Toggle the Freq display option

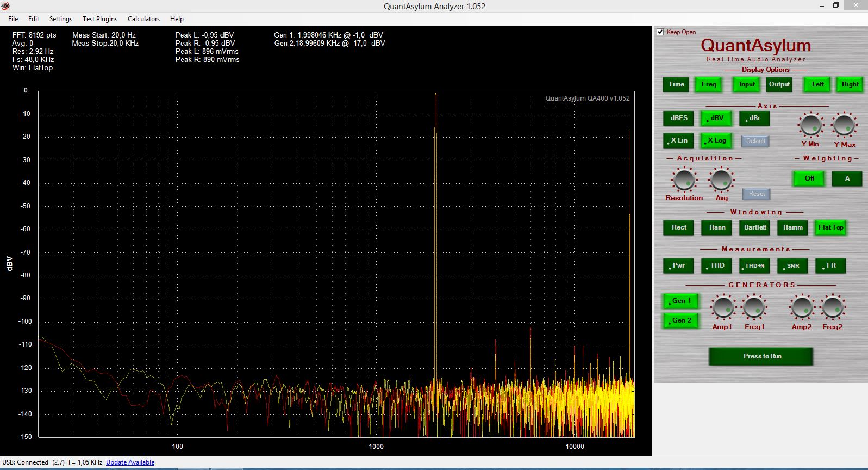[x=709, y=84]
